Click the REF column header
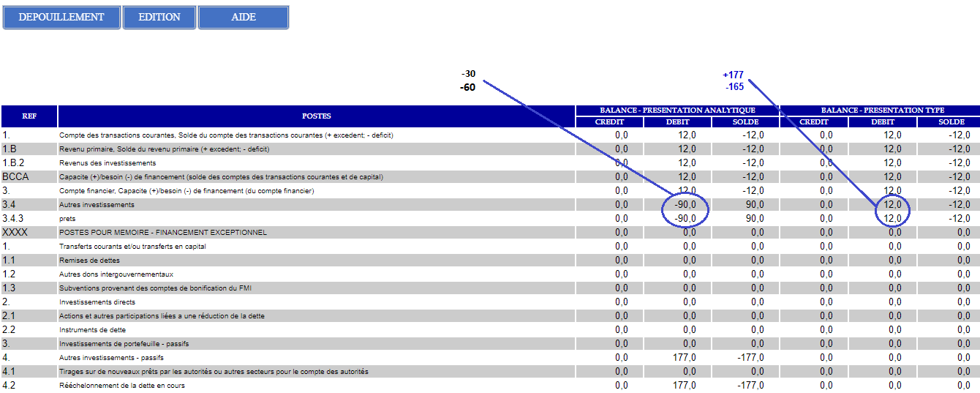 point(29,116)
